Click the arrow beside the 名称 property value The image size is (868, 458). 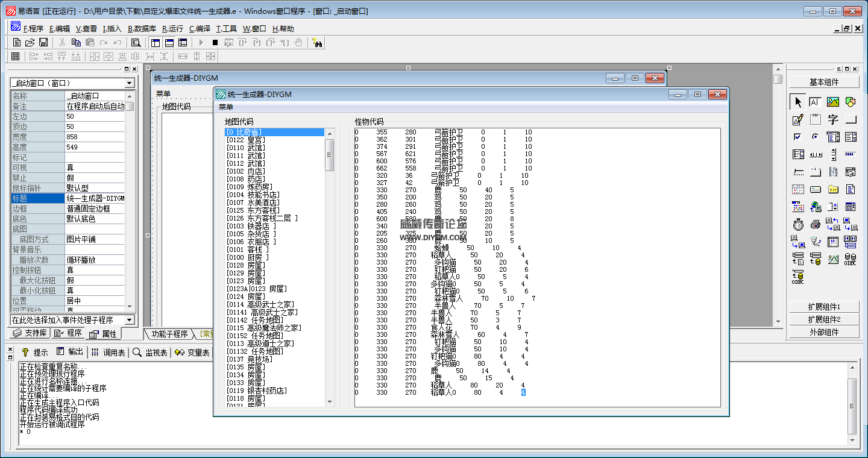(x=130, y=96)
